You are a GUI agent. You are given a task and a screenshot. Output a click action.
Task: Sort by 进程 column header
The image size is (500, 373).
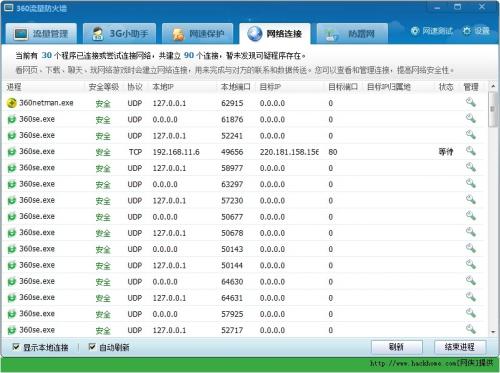tap(14, 87)
